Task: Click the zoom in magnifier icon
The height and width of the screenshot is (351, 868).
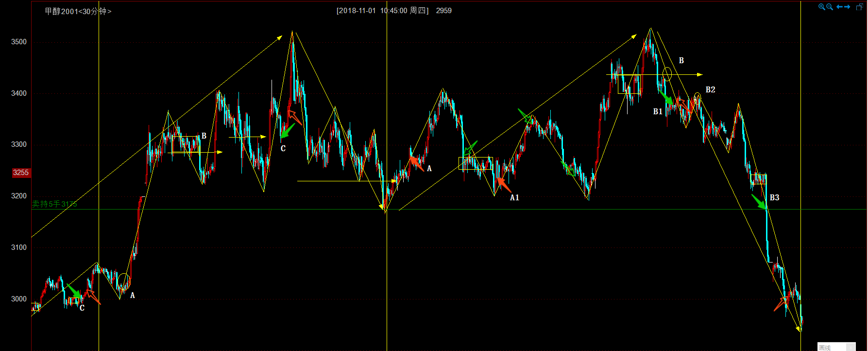Action: pyautogui.click(x=821, y=7)
